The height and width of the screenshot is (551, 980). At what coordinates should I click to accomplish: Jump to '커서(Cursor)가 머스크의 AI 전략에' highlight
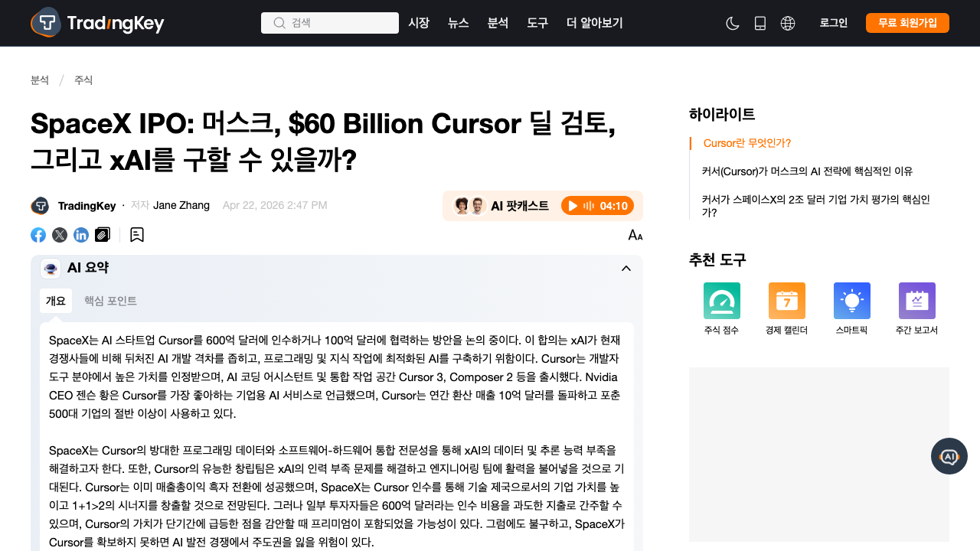pos(808,171)
